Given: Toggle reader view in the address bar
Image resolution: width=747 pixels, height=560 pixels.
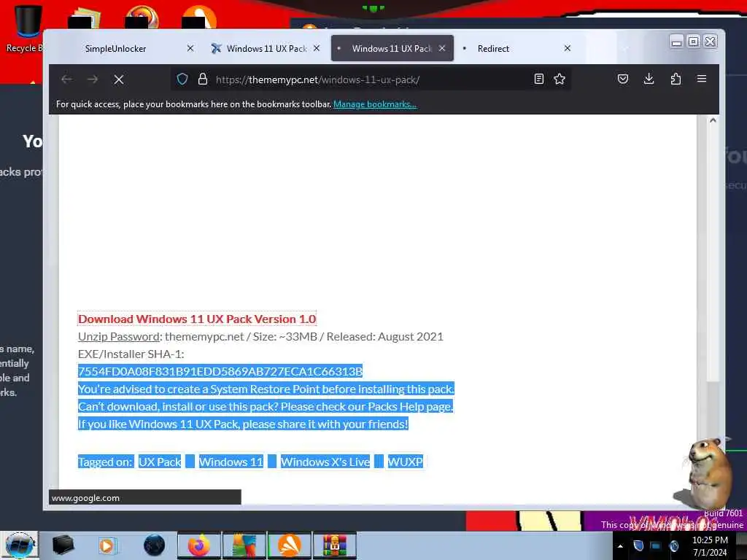Looking at the screenshot, I should (x=539, y=79).
